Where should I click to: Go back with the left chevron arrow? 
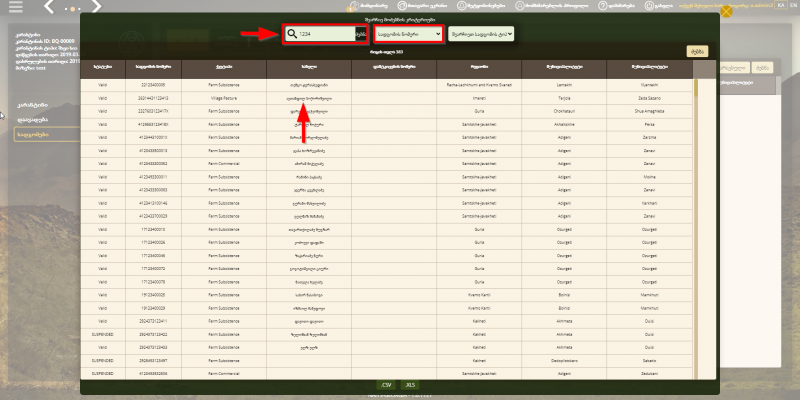(49, 7)
